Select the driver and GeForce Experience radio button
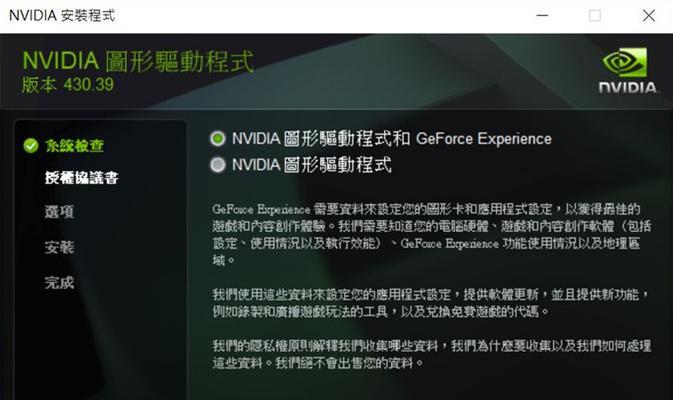The image size is (673, 400). (x=218, y=139)
